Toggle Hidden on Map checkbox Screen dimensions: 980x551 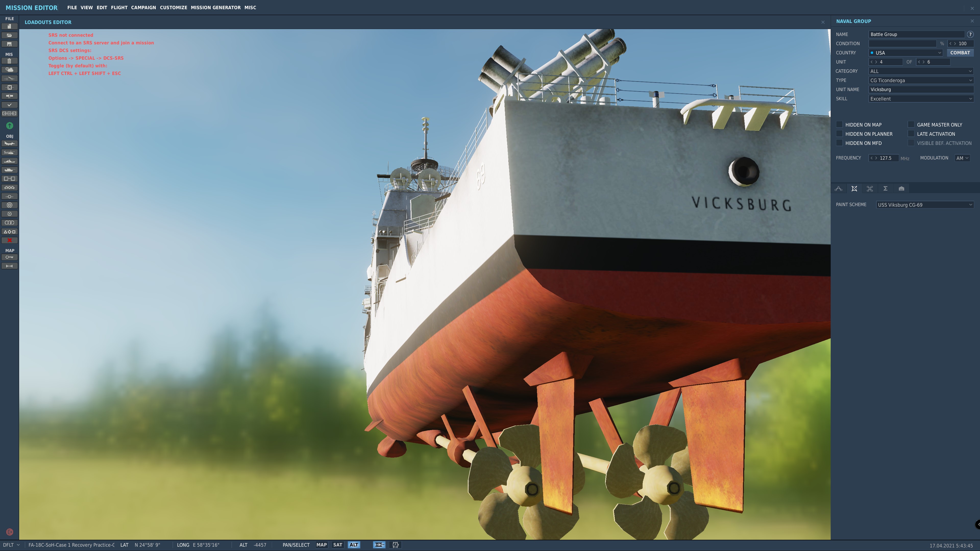[x=839, y=125]
